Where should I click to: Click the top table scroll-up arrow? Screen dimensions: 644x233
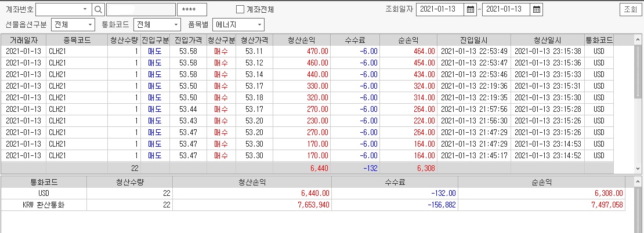638,40
